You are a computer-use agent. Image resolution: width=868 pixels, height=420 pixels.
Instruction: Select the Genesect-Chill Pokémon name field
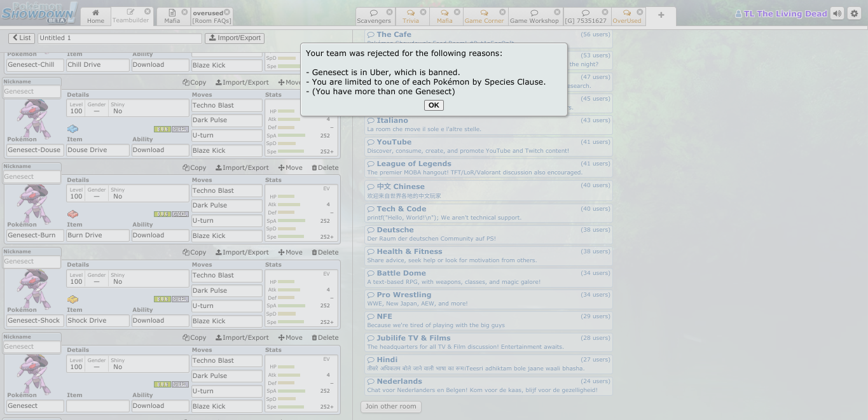click(35, 65)
